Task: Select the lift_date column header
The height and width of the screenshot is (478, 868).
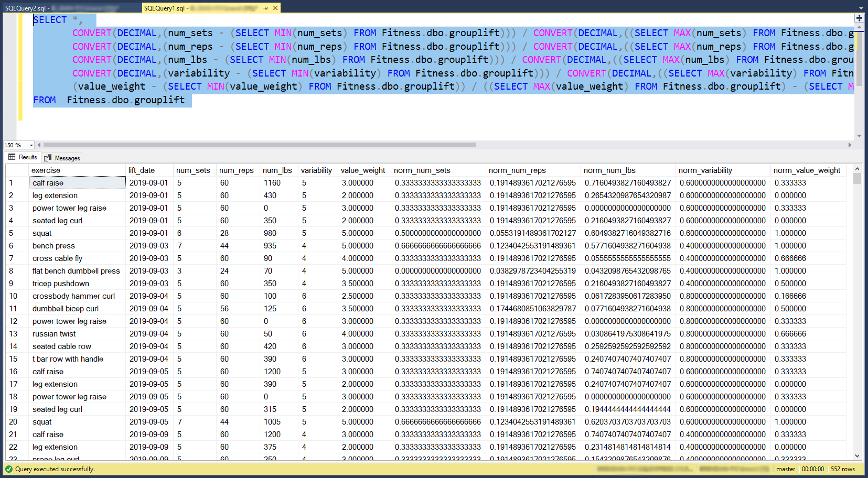Action: click(x=149, y=170)
